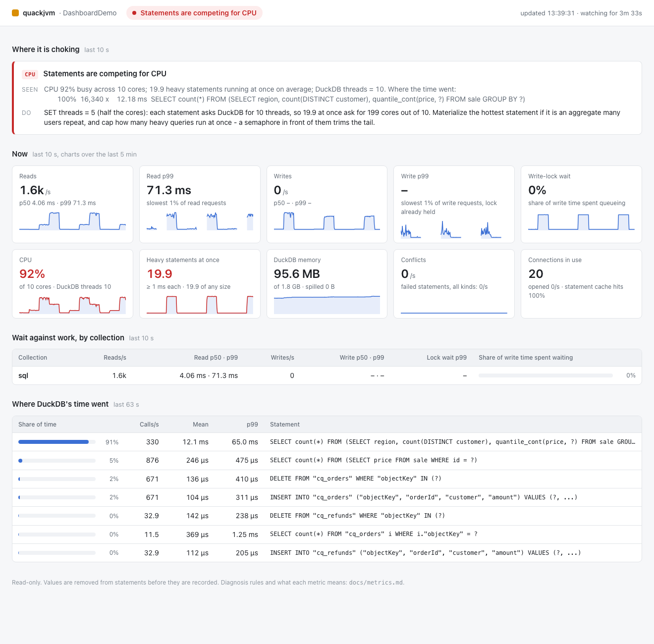Click the Mean column header

[201, 425]
